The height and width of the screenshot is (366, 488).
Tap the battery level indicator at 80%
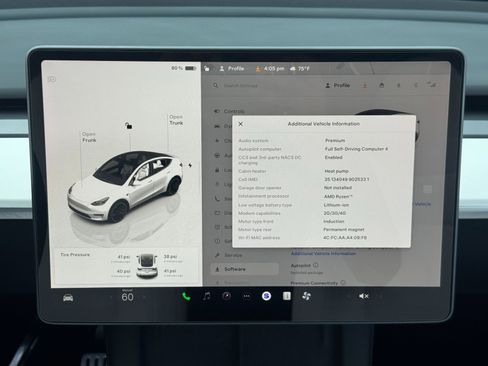coord(184,68)
